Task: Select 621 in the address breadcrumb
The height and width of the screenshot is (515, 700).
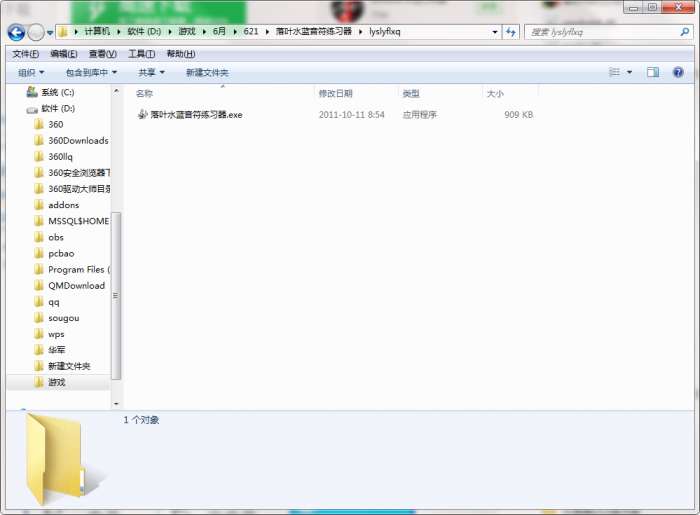Action: pos(251,31)
